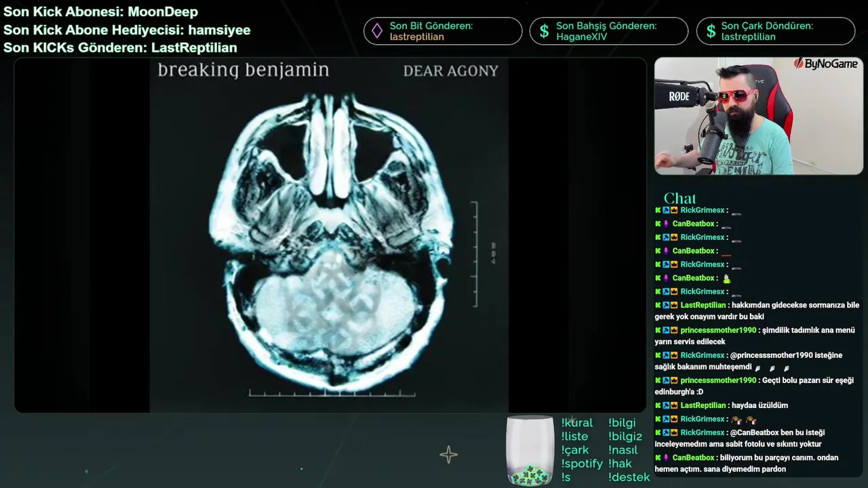The image size is (868, 488).
Task: Click the !hak command
Action: coord(620,463)
